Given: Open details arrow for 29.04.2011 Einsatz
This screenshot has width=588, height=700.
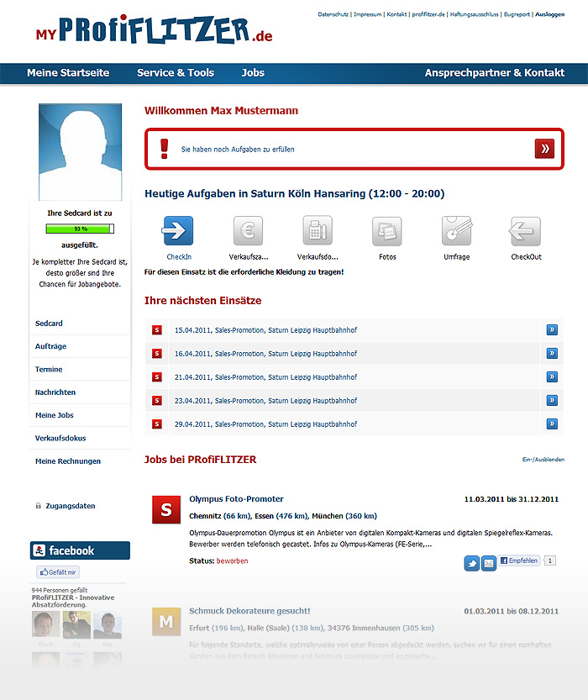Looking at the screenshot, I should point(552,424).
